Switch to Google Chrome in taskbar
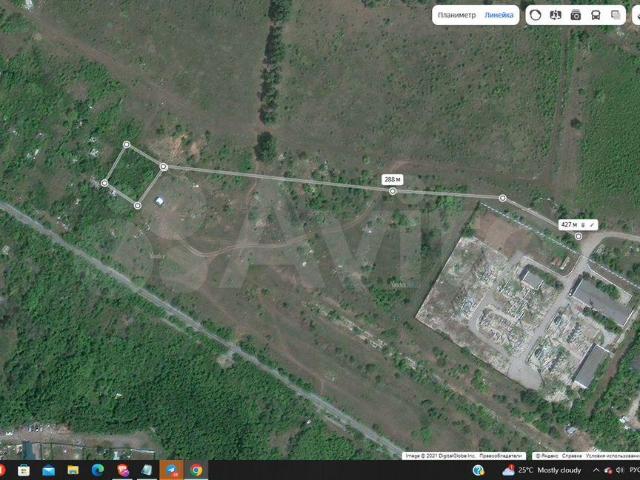 pyautogui.click(x=196, y=471)
